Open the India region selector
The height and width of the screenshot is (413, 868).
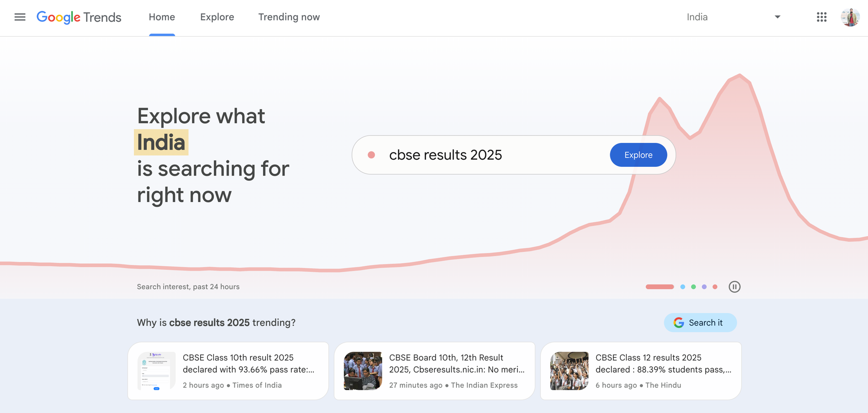click(697, 17)
